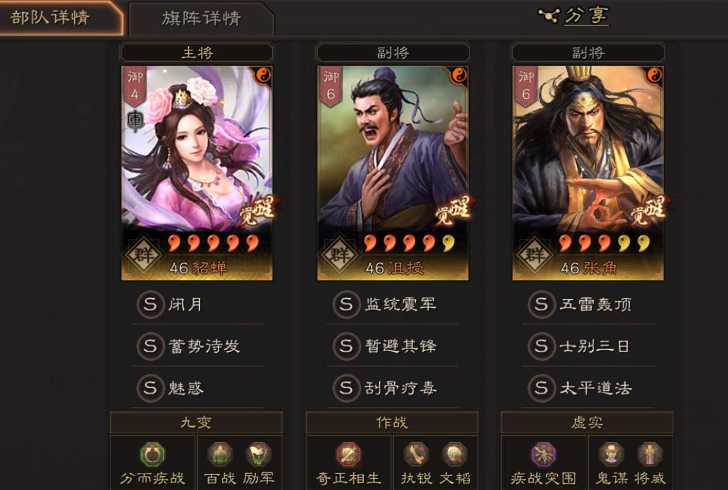728x490 pixels.
Task: Open the 分享 share link
Action: click(x=586, y=16)
